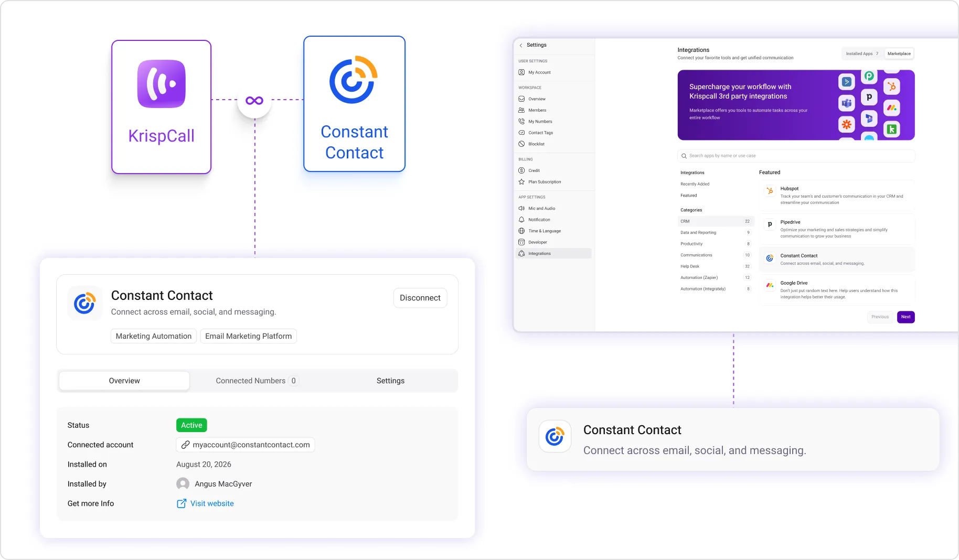The image size is (959, 560).
Task: Click the large Constant Contact logo beside KrispCall
Action: 354,80
